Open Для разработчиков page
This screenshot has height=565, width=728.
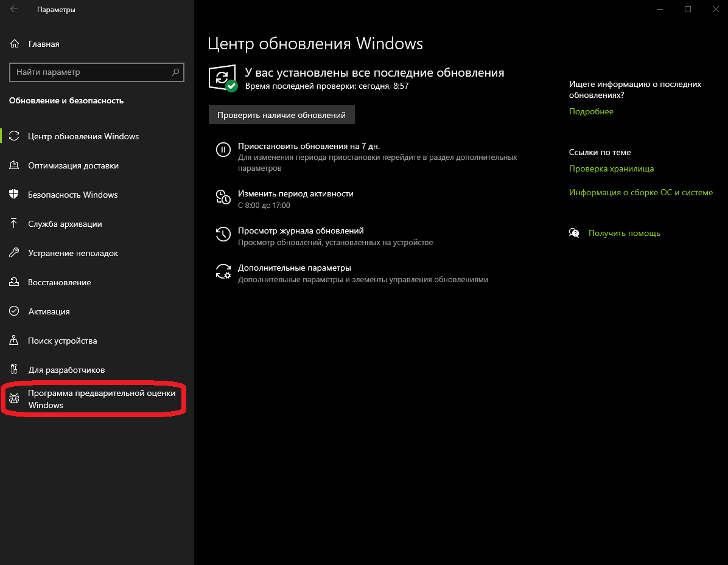66,370
